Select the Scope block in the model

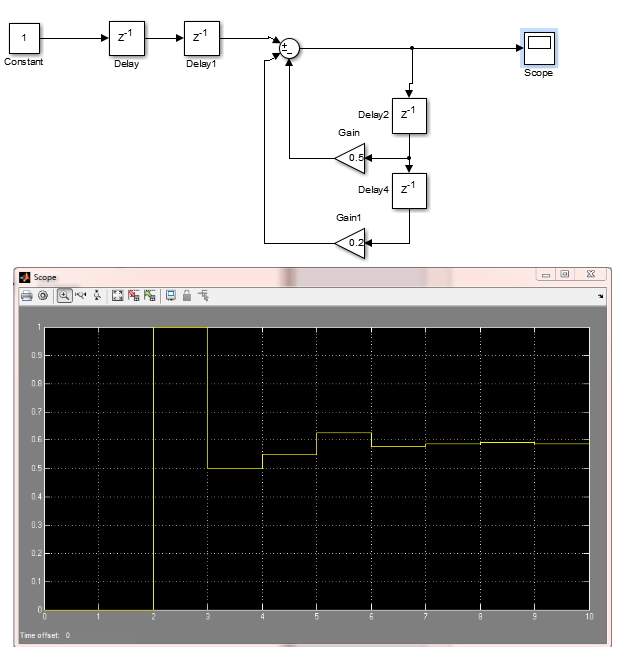539,47
